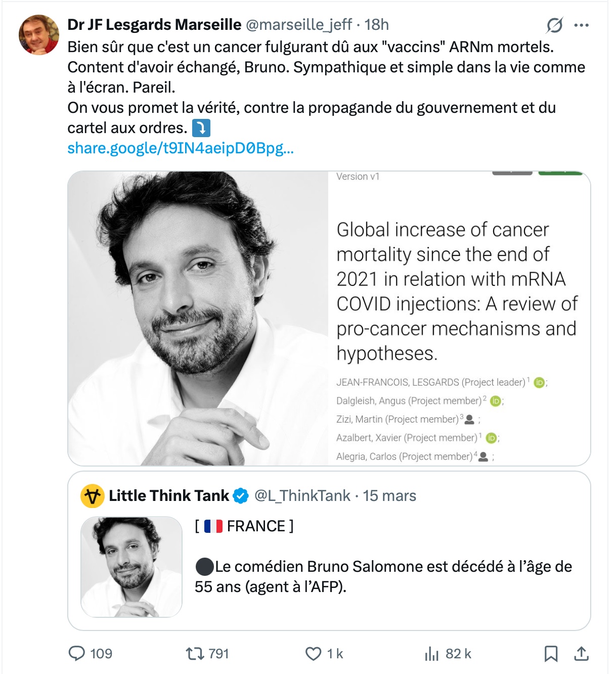The width and height of the screenshot is (616, 674).
Task: Click the Dr JF Lesgards Marseille display name
Action: point(154,24)
